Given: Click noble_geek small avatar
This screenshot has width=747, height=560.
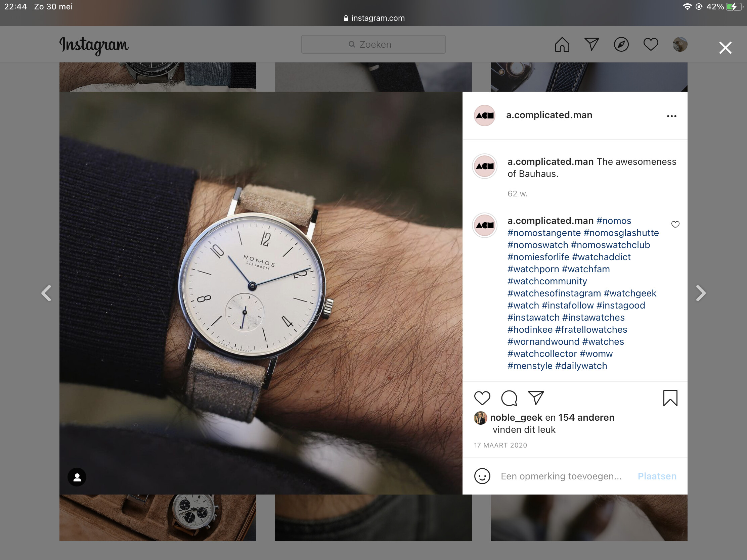Looking at the screenshot, I should click(x=480, y=418).
